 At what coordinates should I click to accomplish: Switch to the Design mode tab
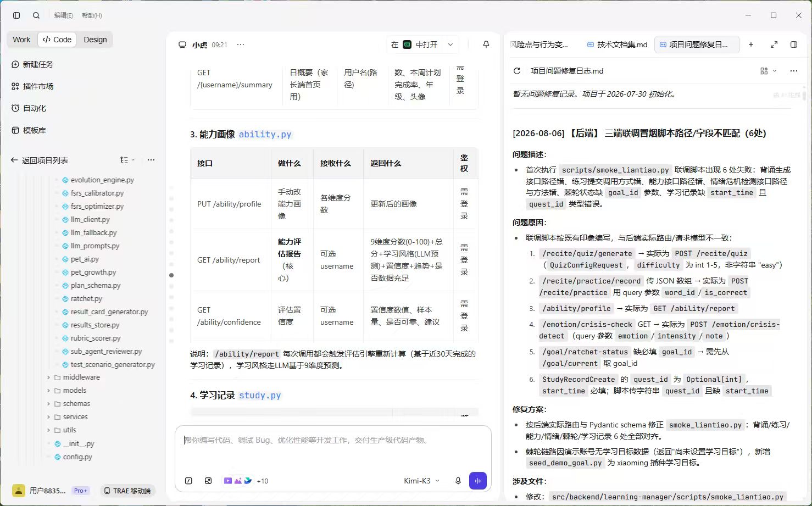pyautogui.click(x=95, y=40)
